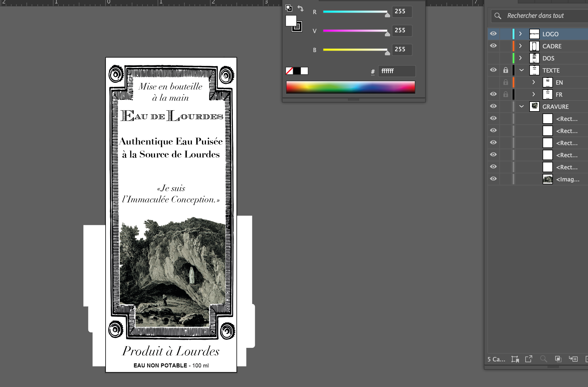Image resolution: width=588 pixels, height=387 pixels.
Task: Toggle eye of first <Rect...> under GRAVURE
Action: click(x=493, y=118)
